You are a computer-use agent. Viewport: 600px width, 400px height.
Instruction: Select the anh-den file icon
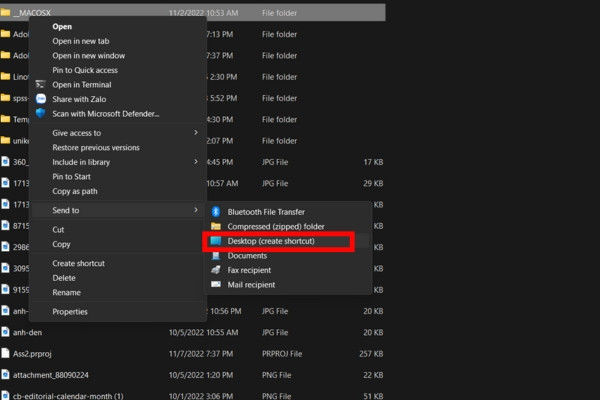tap(5, 332)
